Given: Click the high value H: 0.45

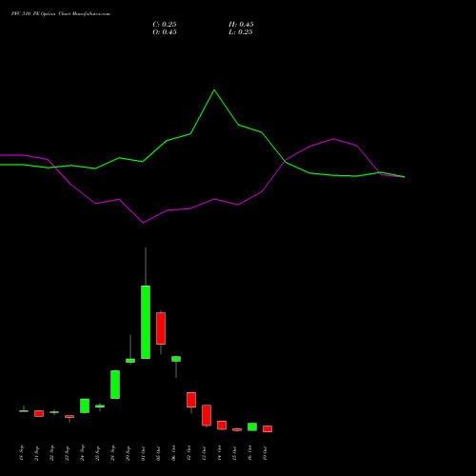Looking at the screenshot, I should [x=241, y=25].
